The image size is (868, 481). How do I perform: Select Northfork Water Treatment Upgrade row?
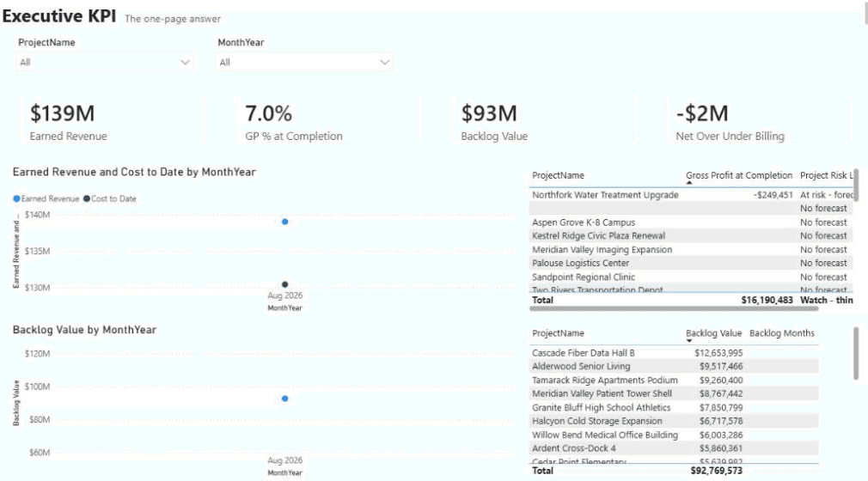coord(691,195)
